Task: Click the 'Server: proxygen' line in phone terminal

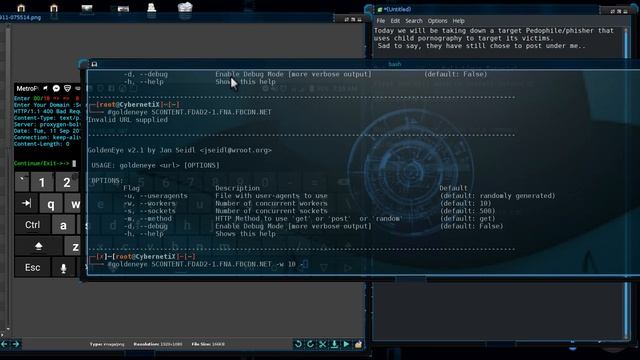Action: (47, 124)
